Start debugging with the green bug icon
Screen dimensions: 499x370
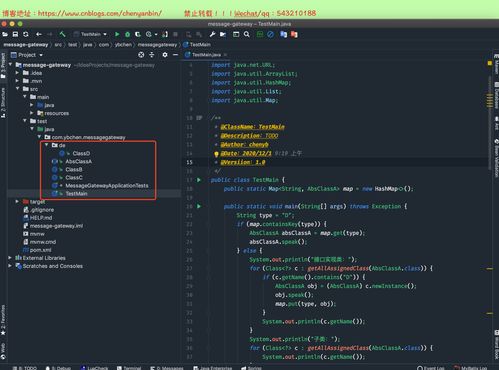127,34
